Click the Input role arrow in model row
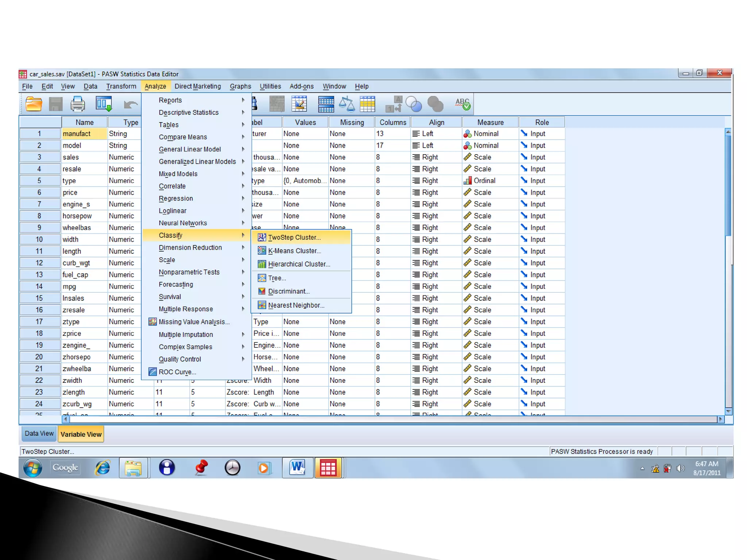Screen dimensions: 747x560 [x=524, y=145]
